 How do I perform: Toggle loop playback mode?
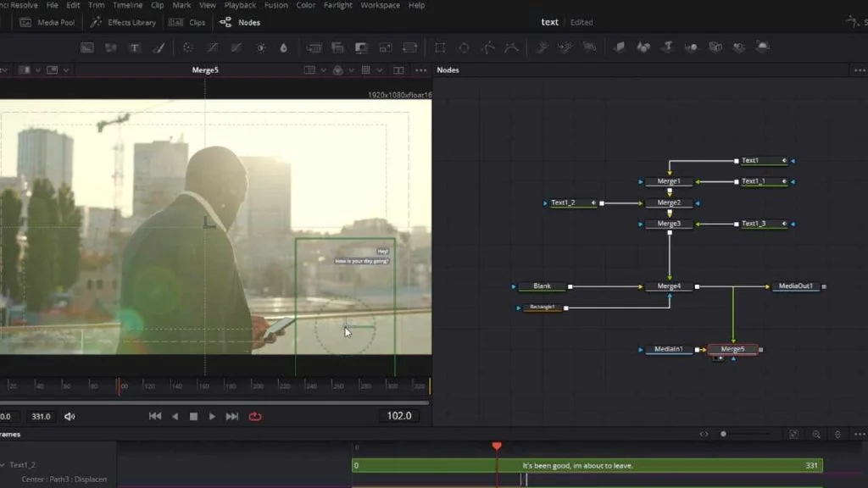point(253,416)
